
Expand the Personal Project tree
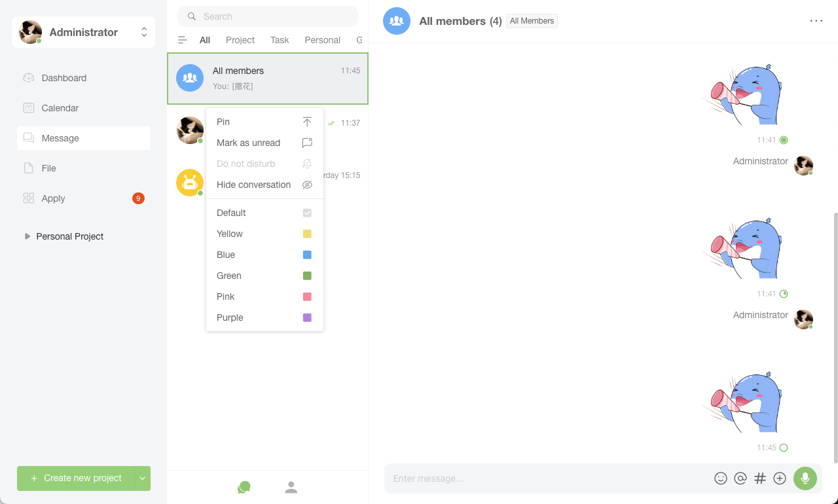click(x=27, y=236)
